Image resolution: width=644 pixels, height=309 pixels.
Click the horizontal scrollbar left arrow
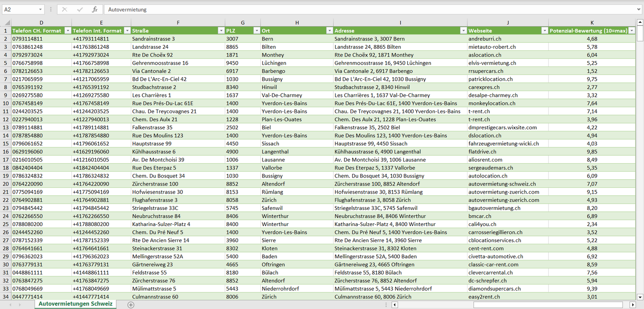pyautogui.click(x=394, y=305)
